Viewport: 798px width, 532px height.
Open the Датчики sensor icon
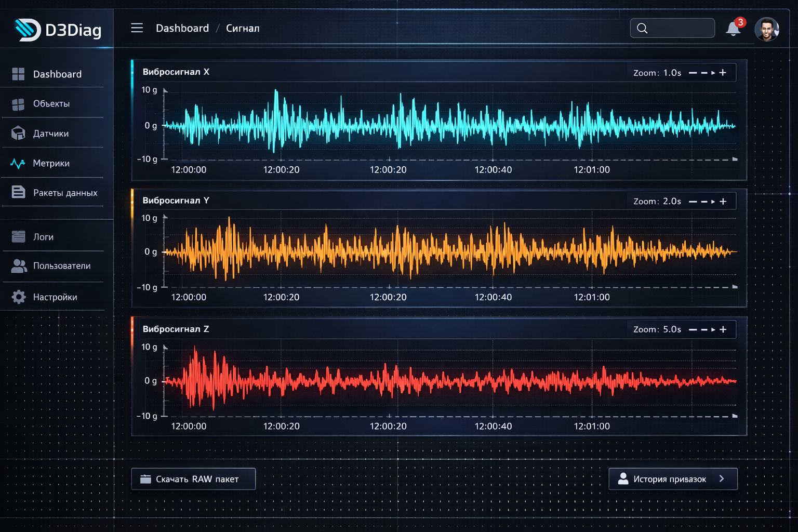pyautogui.click(x=18, y=134)
